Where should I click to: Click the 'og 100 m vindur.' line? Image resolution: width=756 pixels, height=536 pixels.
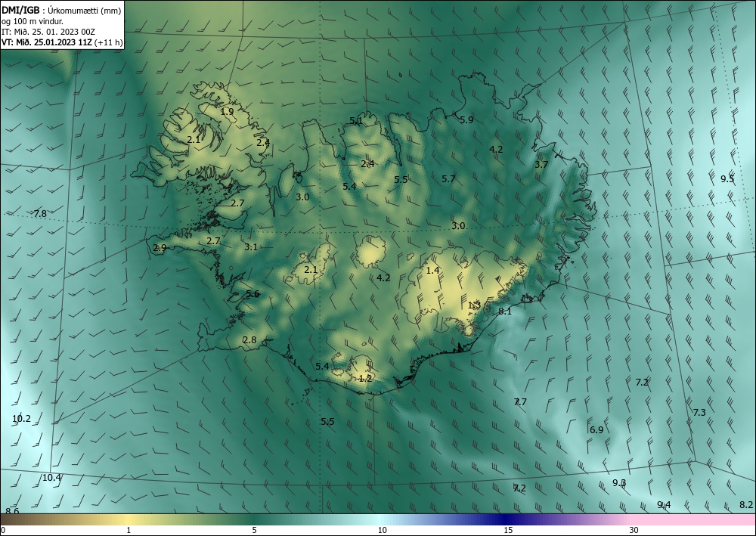point(33,21)
